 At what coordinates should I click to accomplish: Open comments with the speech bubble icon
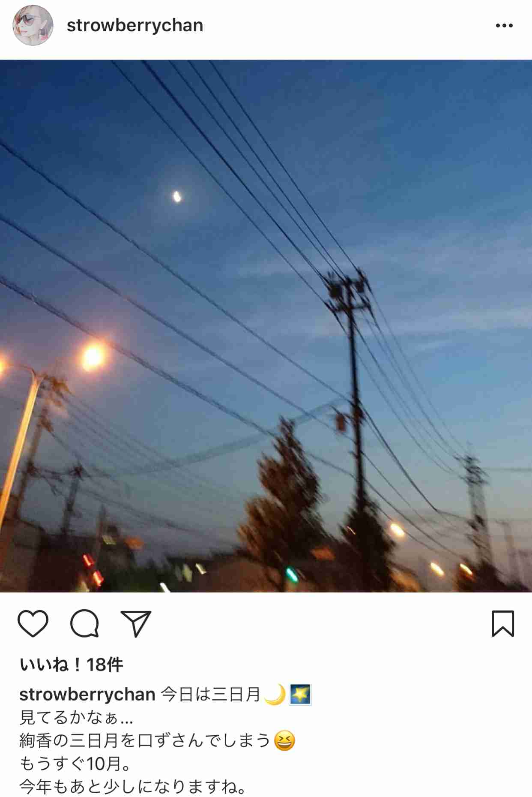click(85, 623)
